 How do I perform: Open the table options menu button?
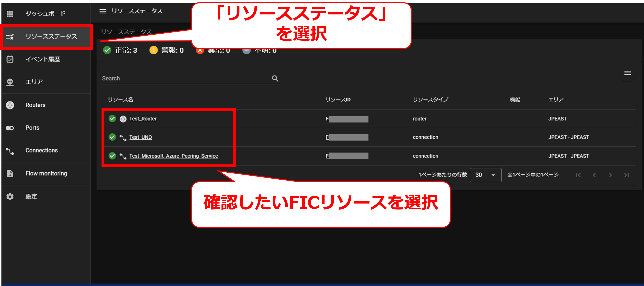627,73
